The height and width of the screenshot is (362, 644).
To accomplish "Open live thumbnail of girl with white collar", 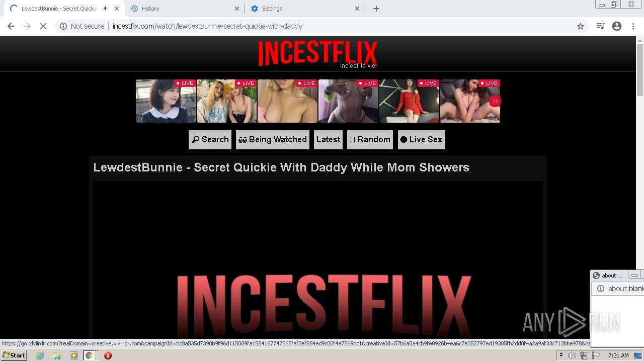I will pyautogui.click(x=166, y=101).
